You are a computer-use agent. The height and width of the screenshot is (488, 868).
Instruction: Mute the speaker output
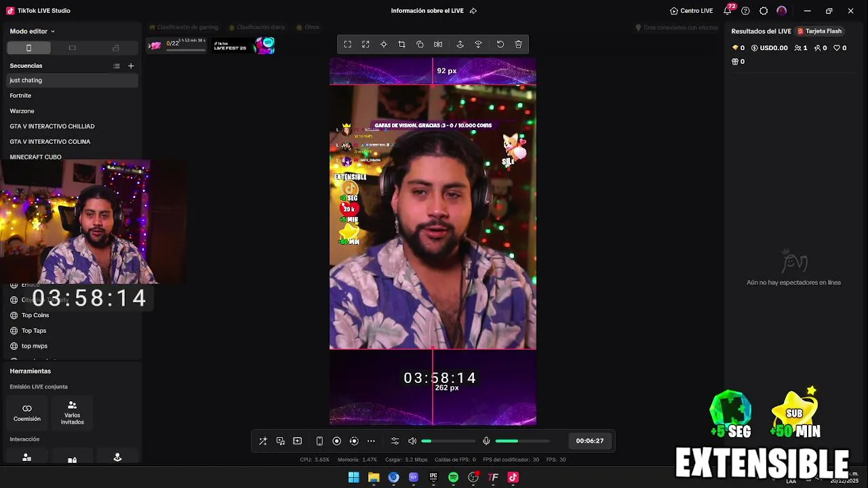click(x=412, y=441)
